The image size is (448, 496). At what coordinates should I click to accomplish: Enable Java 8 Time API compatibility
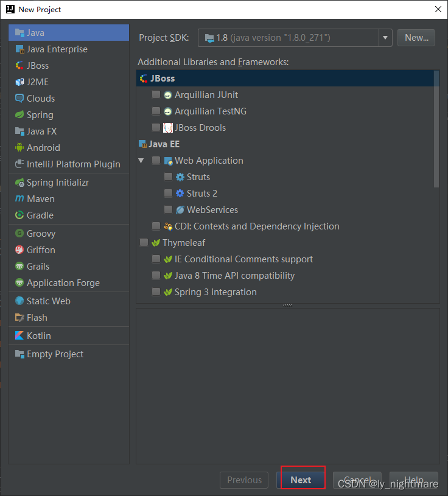tap(156, 276)
